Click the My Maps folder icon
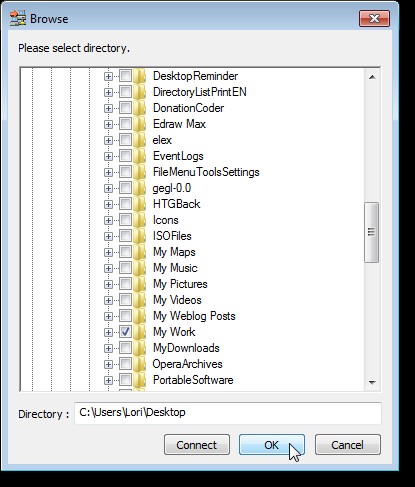 tap(139, 252)
